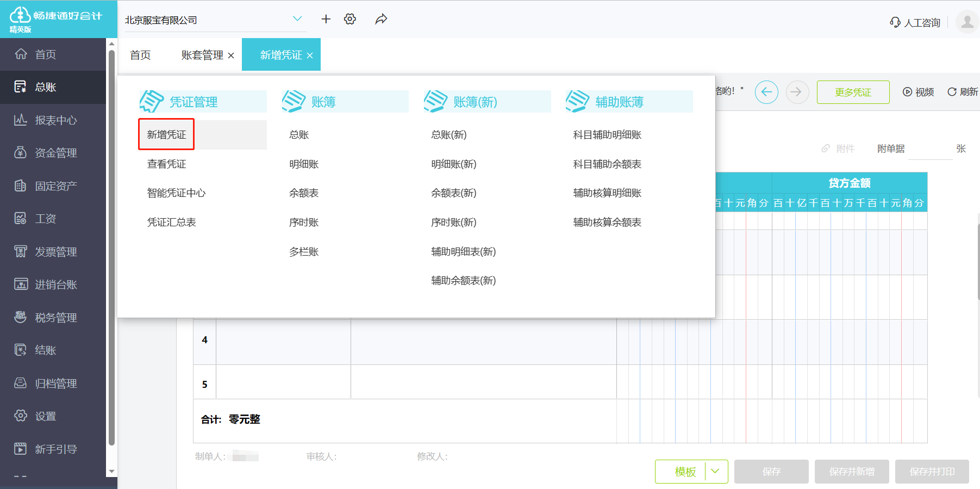This screenshot has width=980, height=489.
Task: Open 新手引导 video guide icon
Action: [x=21, y=449]
